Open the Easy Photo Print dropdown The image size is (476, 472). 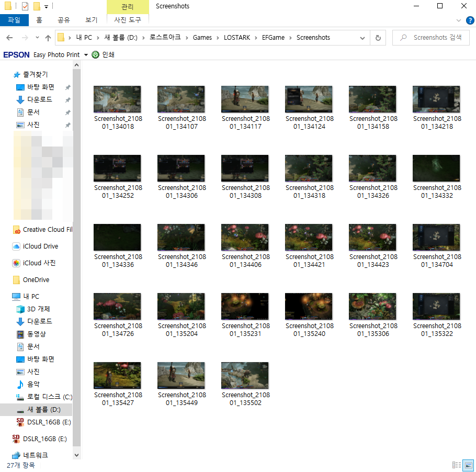pyautogui.click(x=86, y=55)
